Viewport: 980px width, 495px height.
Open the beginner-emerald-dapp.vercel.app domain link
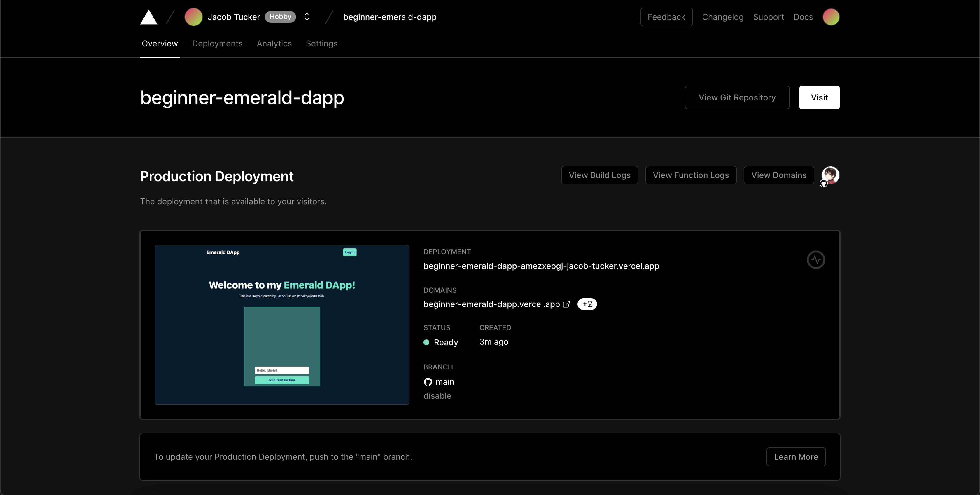point(491,304)
